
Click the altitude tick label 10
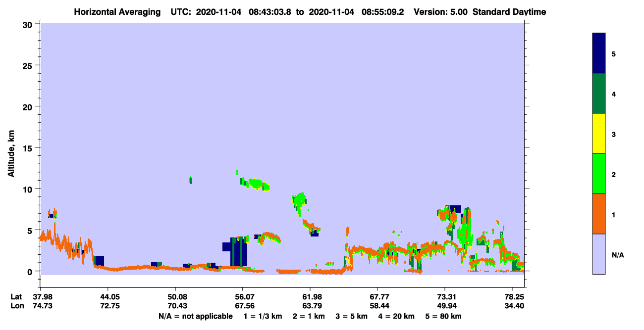tap(29, 189)
